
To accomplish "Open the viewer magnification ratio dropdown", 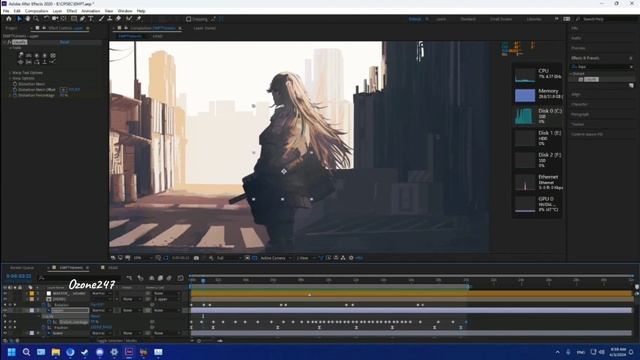I will point(142,258).
